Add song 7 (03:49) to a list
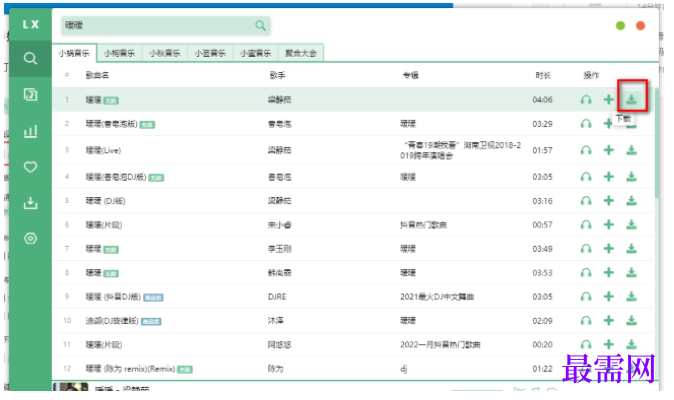The image size is (674, 400). tap(608, 249)
